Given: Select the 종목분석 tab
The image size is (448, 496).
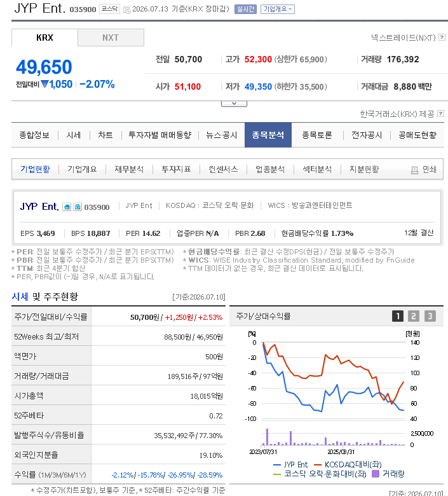Looking at the screenshot, I should coord(268,135).
